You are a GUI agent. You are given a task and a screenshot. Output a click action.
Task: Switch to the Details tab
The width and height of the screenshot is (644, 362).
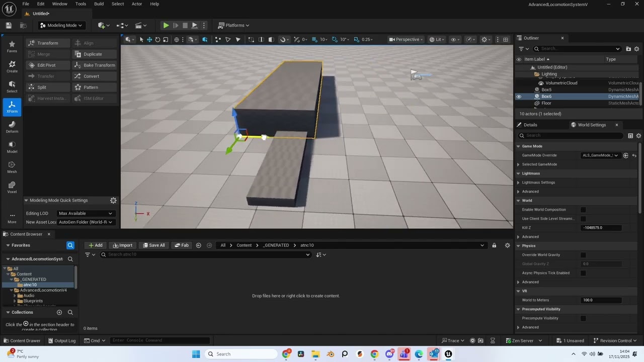[x=530, y=125]
